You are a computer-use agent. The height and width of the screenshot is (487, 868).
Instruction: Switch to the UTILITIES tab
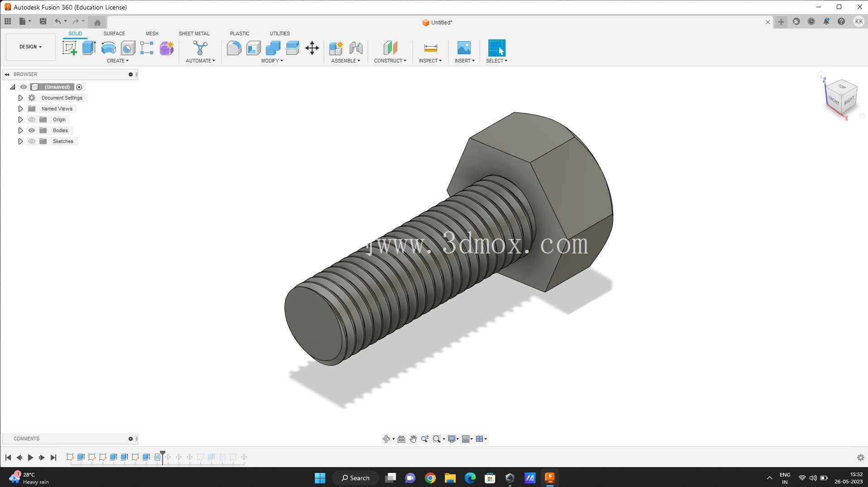[x=280, y=33]
